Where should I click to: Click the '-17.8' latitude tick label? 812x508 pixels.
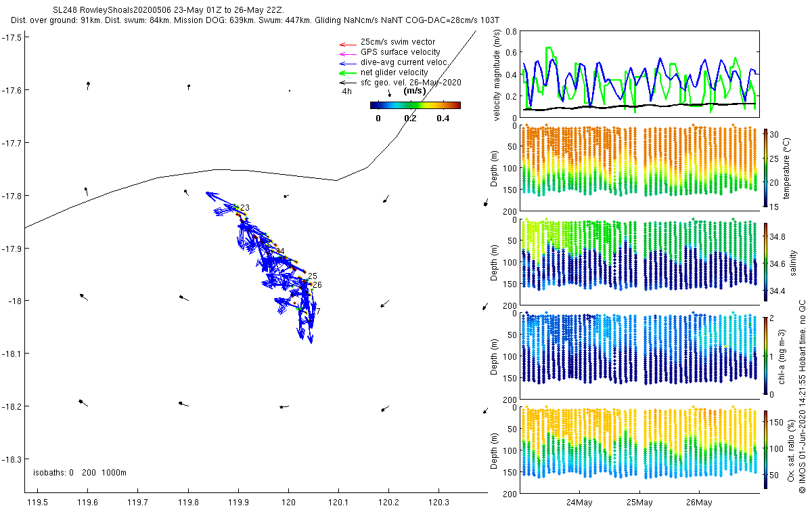click(11, 196)
